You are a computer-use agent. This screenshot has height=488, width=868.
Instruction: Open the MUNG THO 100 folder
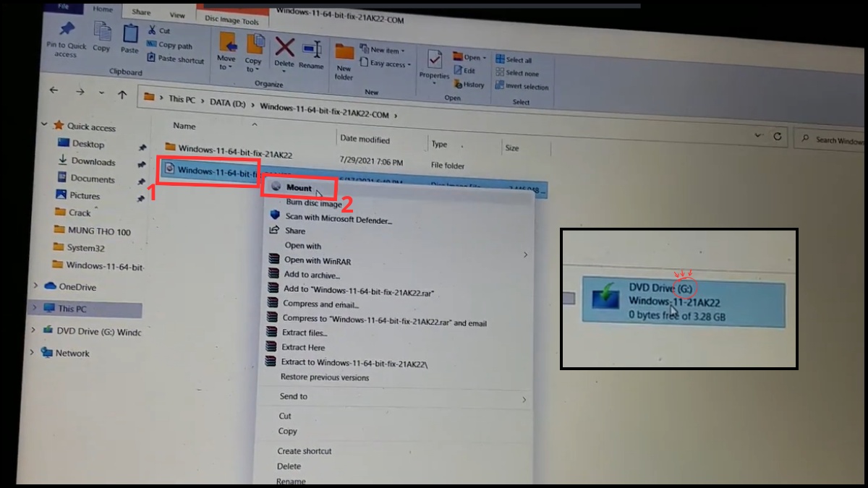point(99,231)
